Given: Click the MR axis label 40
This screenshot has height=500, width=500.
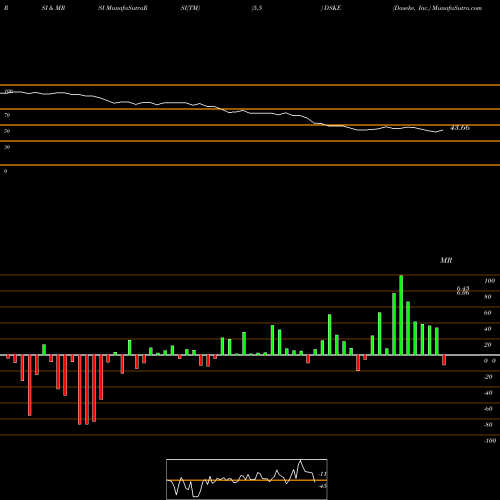Looking at the screenshot, I should 488,329.
